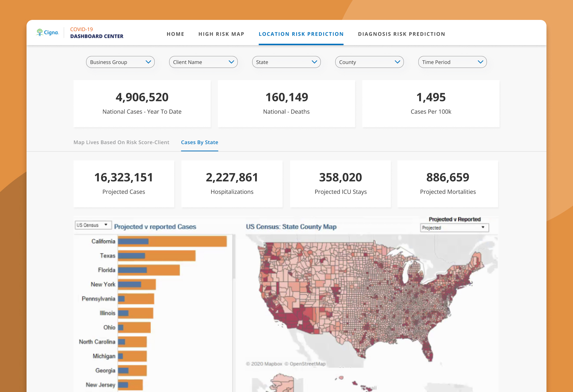Open the Projected v Reported selector
The width and height of the screenshot is (573, 392).
(x=454, y=228)
